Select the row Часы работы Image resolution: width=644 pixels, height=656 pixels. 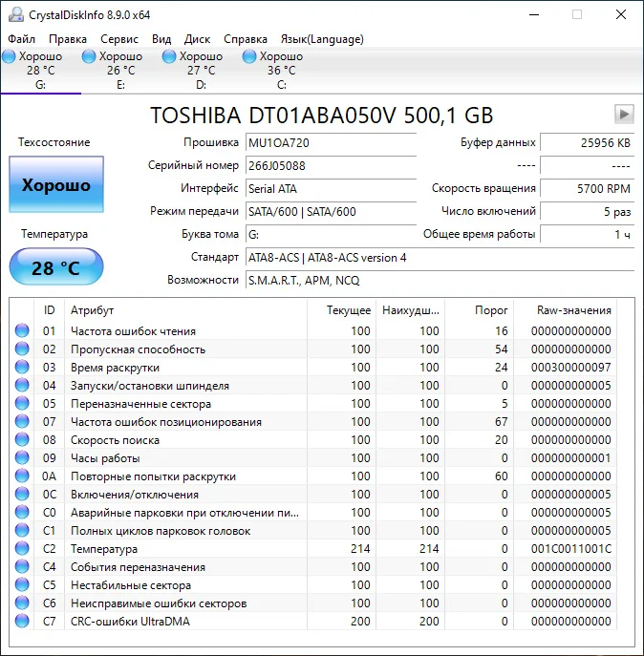tap(313, 457)
